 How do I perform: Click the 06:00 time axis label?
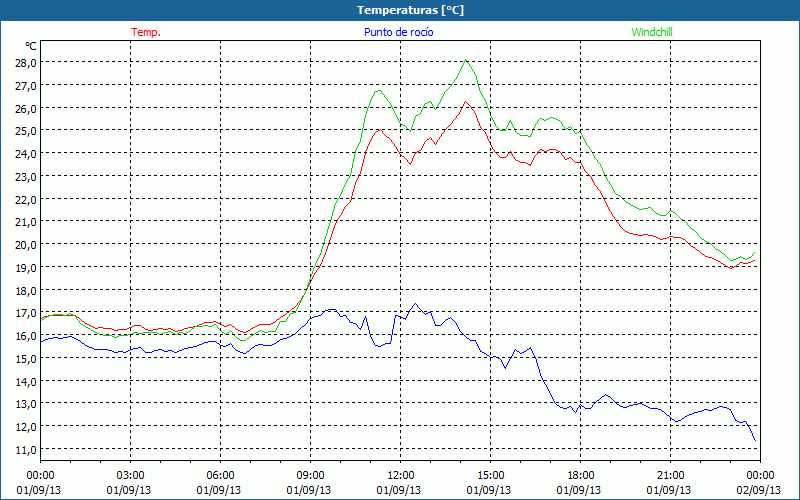point(220,476)
